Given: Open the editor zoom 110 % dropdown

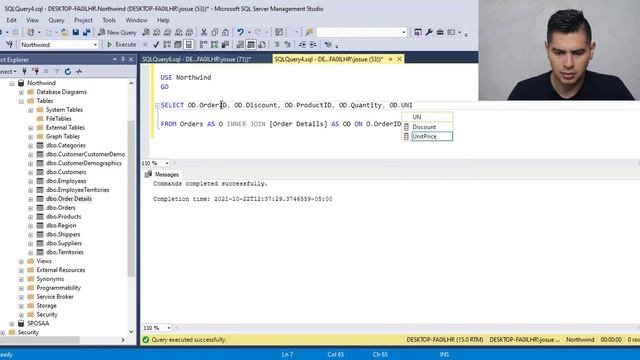Looking at the screenshot, I should (167, 163).
